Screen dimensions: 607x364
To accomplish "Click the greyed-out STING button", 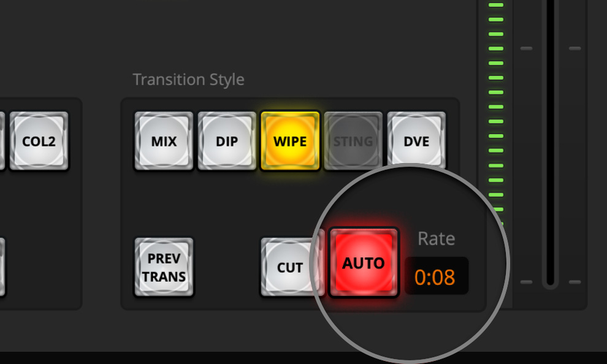I will tap(353, 142).
